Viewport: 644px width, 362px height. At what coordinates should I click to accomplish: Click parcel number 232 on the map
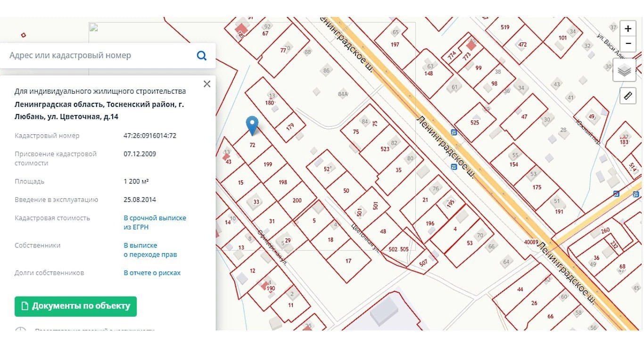coord(614,245)
